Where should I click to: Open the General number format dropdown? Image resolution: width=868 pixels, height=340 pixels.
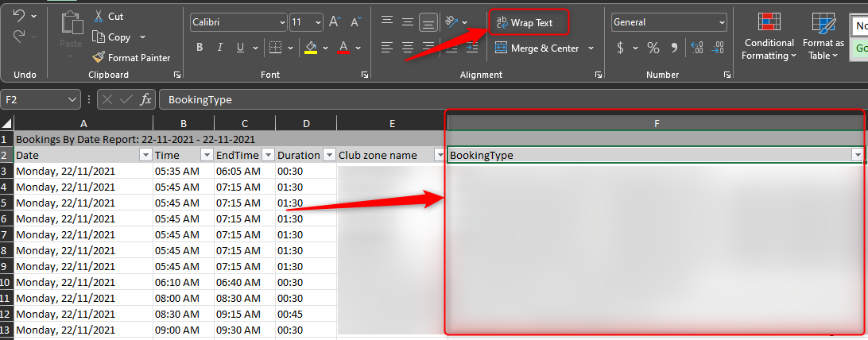click(721, 23)
